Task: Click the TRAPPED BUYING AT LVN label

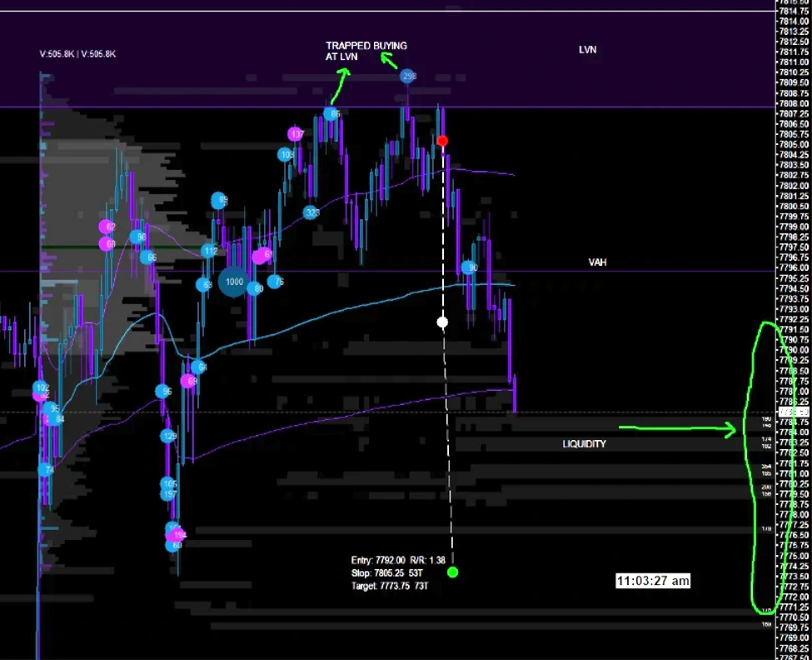Action: pyautogui.click(x=366, y=52)
